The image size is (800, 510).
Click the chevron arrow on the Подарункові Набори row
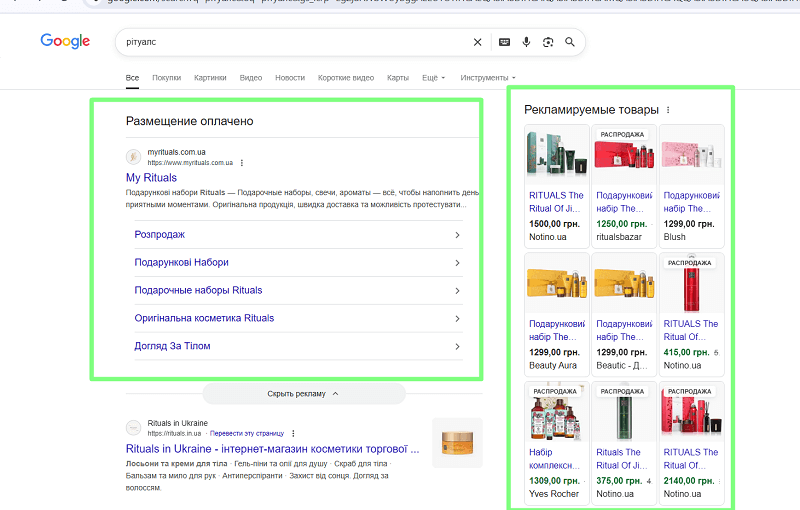[457, 263]
